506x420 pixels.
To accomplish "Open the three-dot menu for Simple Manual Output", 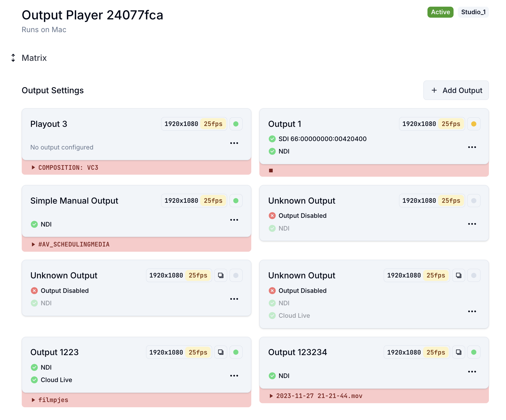I will click(234, 220).
